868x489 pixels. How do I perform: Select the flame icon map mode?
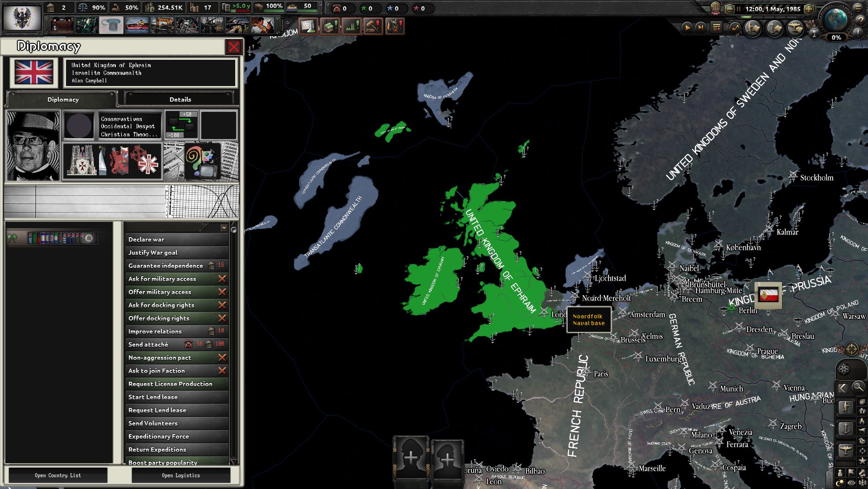coord(862,422)
